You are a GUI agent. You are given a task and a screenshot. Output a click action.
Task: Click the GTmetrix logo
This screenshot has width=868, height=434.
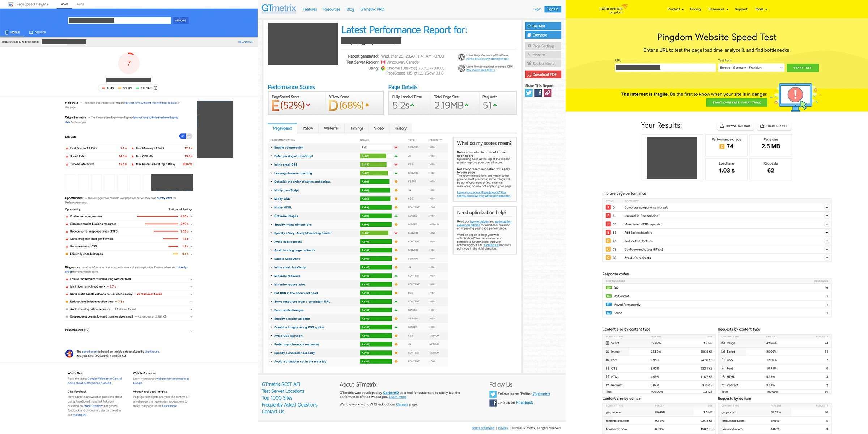(279, 8)
